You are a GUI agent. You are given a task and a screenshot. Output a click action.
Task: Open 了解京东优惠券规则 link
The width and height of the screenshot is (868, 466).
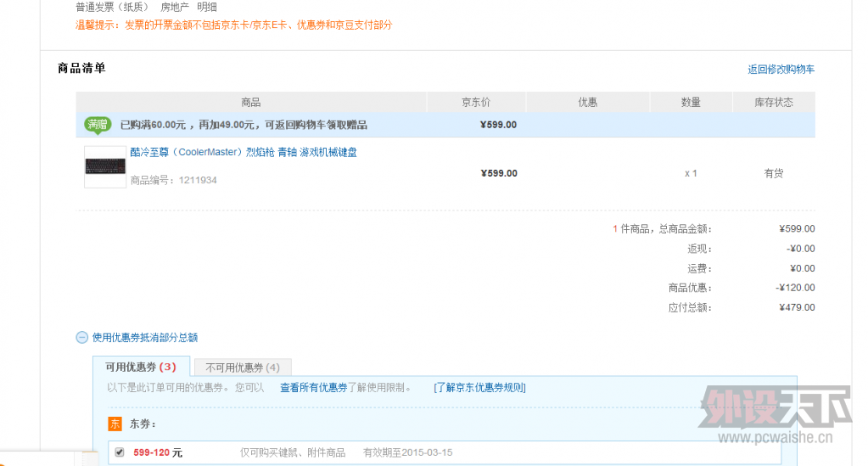(479, 388)
